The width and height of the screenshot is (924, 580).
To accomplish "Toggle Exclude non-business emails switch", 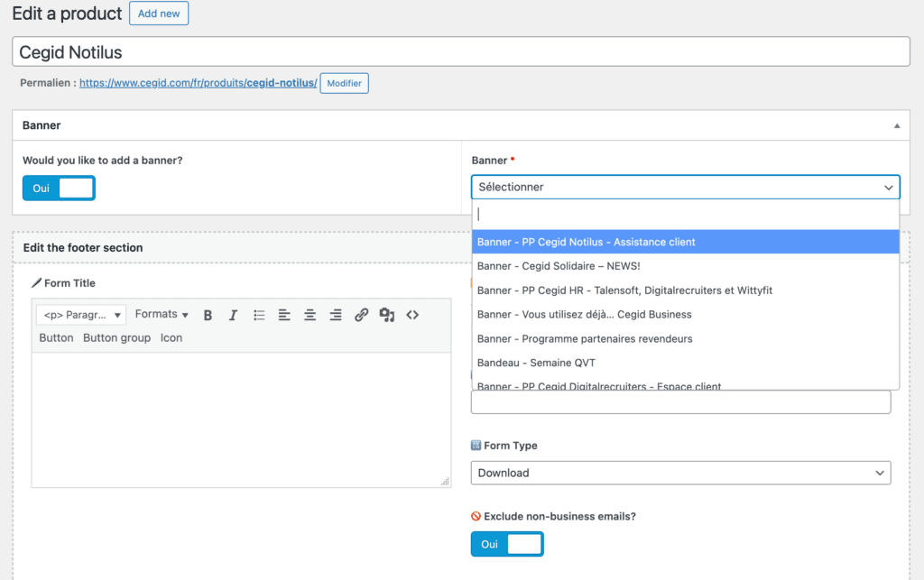I will click(x=507, y=544).
